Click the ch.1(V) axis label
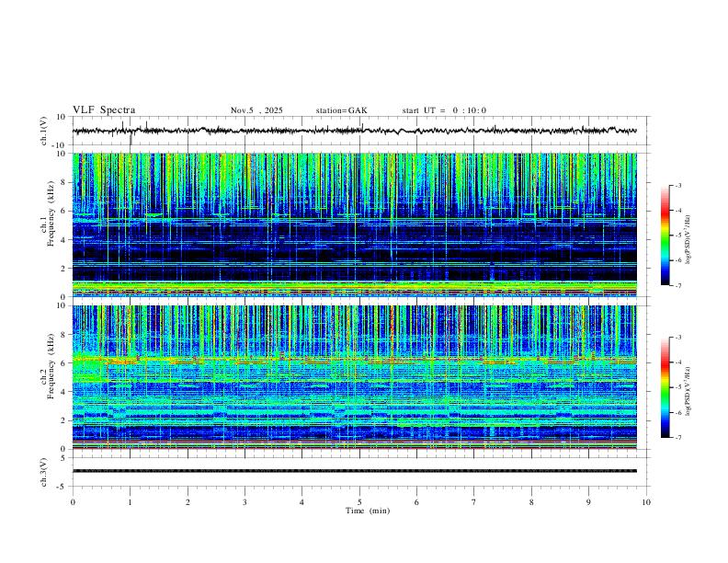This screenshot has width=728, height=563. [44, 131]
